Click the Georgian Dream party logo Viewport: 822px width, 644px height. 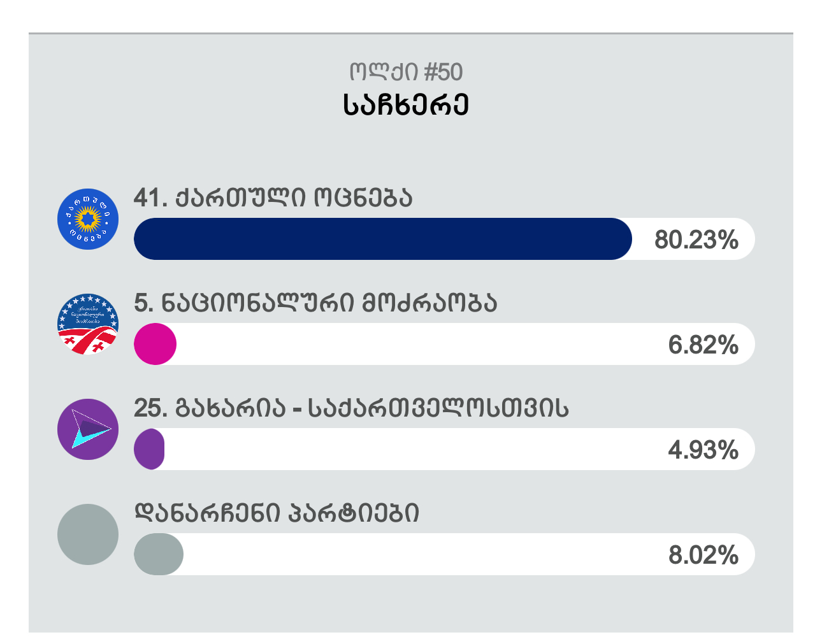88,219
